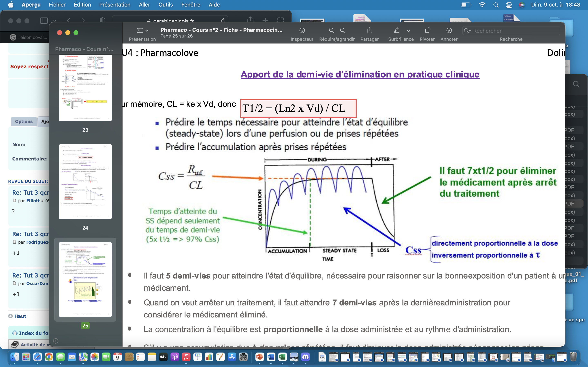The width and height of the screenshot is (588, 367).
Task: Open the Présentation menu in menu bar
Action: tap(115, 5)
